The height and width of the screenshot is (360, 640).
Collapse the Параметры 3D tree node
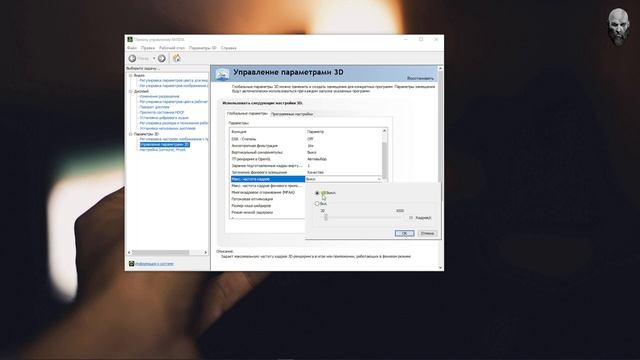131,134
